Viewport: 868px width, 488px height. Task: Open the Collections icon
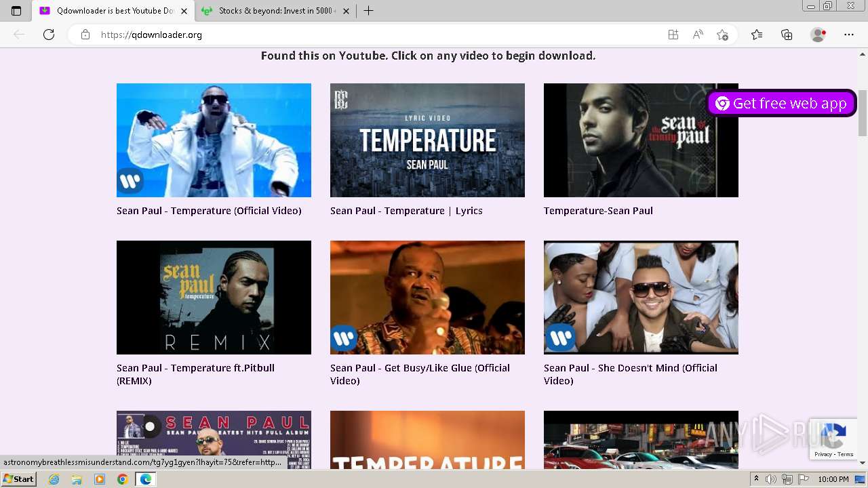pyautogui.click(x=787, y=35)
